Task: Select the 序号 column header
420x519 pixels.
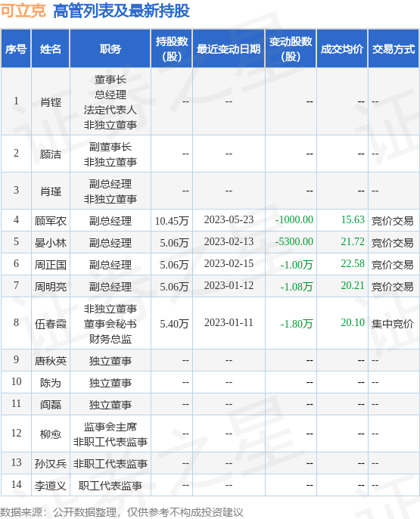Action: click(x=16, y=49)
